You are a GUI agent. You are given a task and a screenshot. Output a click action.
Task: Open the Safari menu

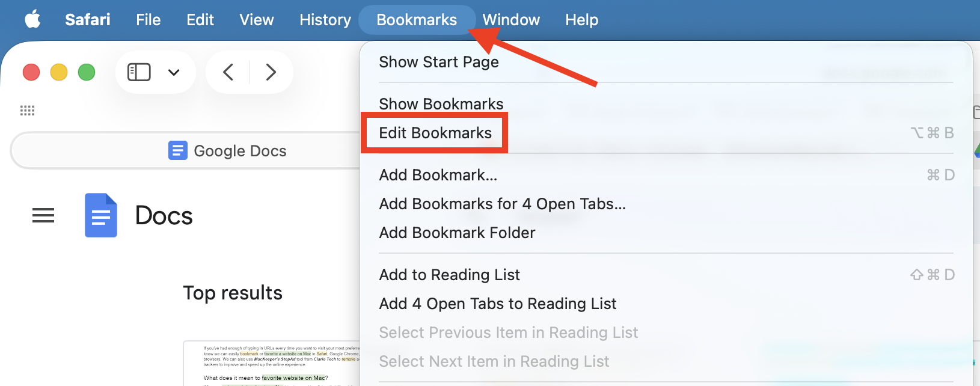pyautogui.click(x=88, y=20)
